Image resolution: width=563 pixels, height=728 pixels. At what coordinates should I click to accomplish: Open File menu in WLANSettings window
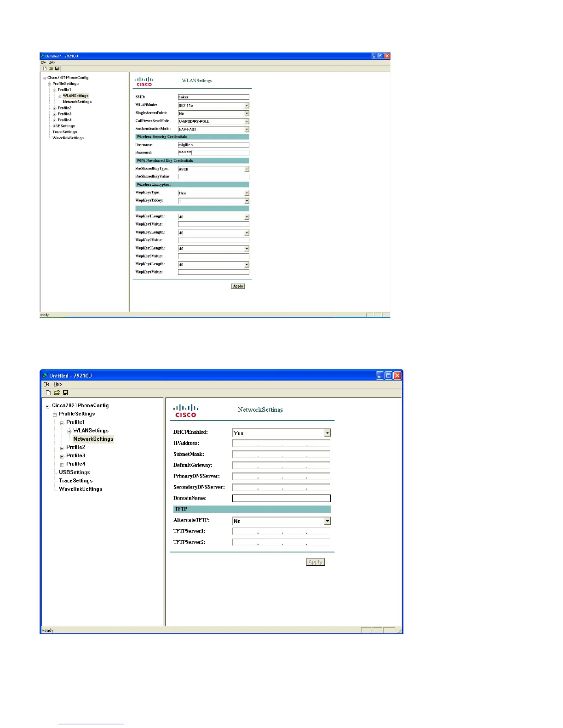[43, 62]
